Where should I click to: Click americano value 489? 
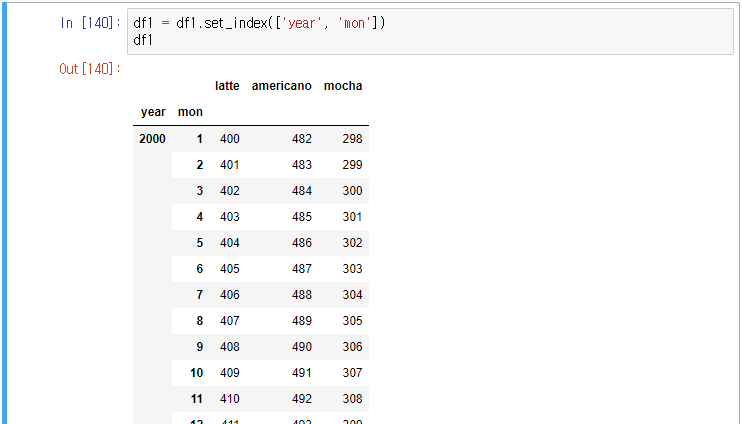[x=302, y=321]
